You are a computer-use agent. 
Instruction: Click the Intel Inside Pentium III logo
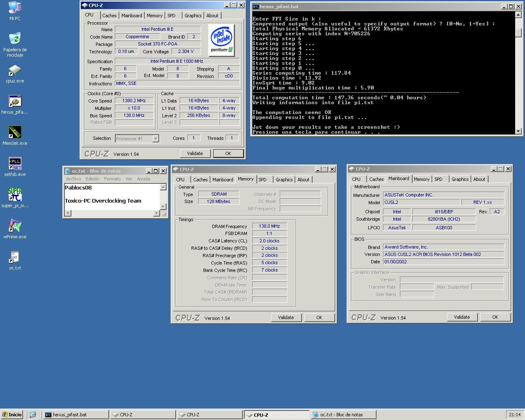click(221, 40)
